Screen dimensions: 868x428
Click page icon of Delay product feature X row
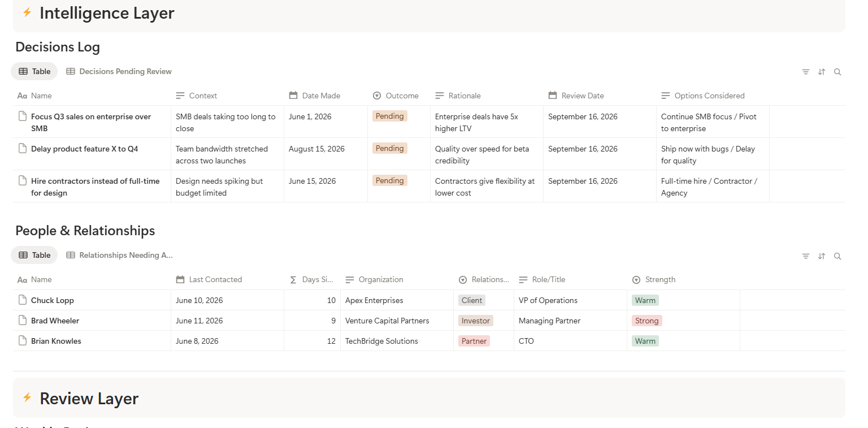(x=23, y=149)
